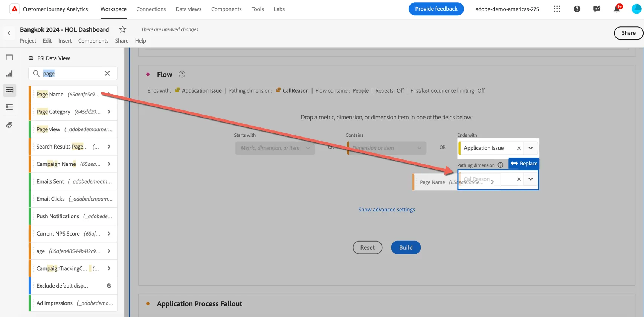Click the Provide feedback button
This screenshot has width=644, height=317.
point(436,9)
